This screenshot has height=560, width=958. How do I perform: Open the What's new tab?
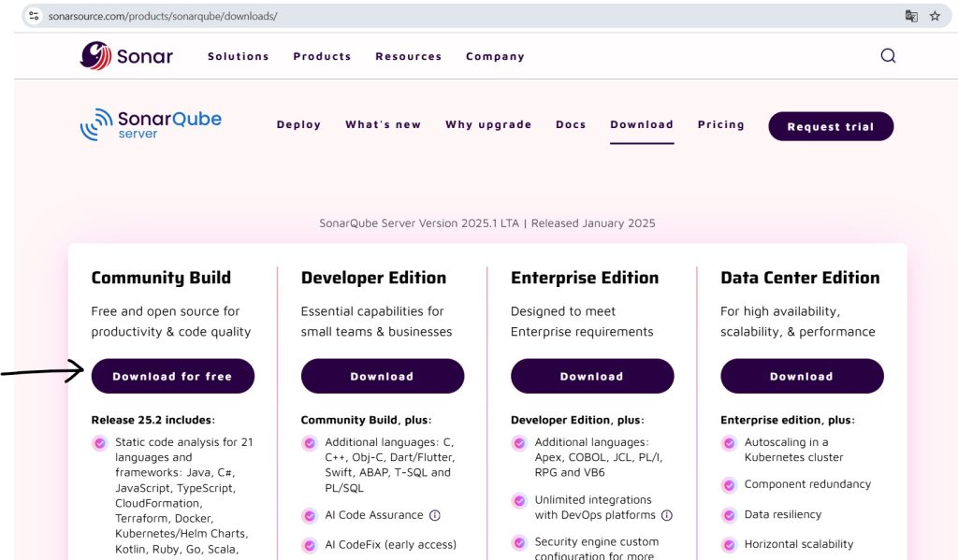click(x=383, y=124)
